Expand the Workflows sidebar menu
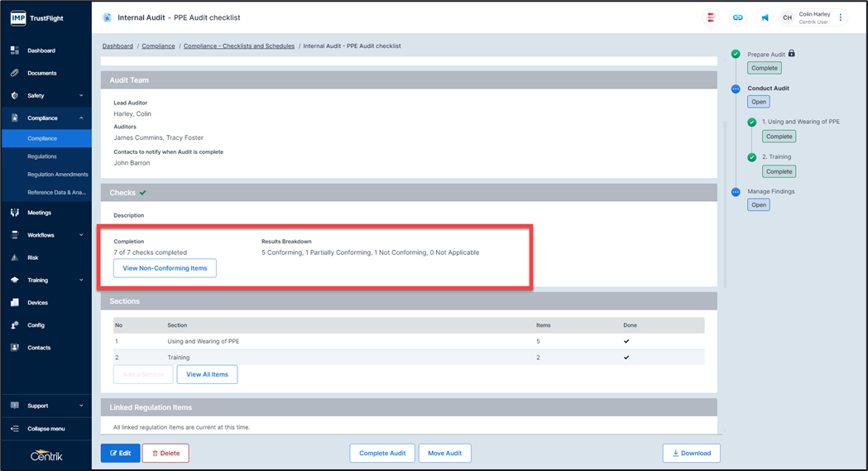Viewport: 868px width, 471px height. coord(81,235)
